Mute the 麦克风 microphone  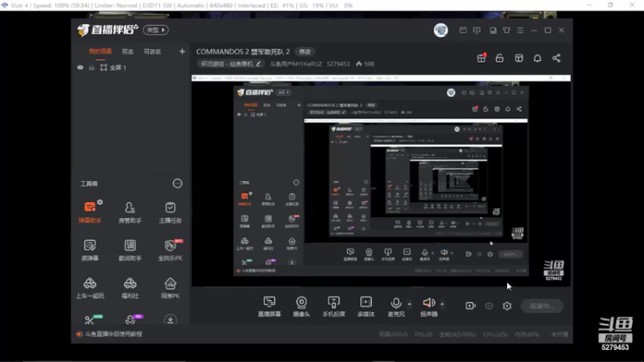(396, 306)
